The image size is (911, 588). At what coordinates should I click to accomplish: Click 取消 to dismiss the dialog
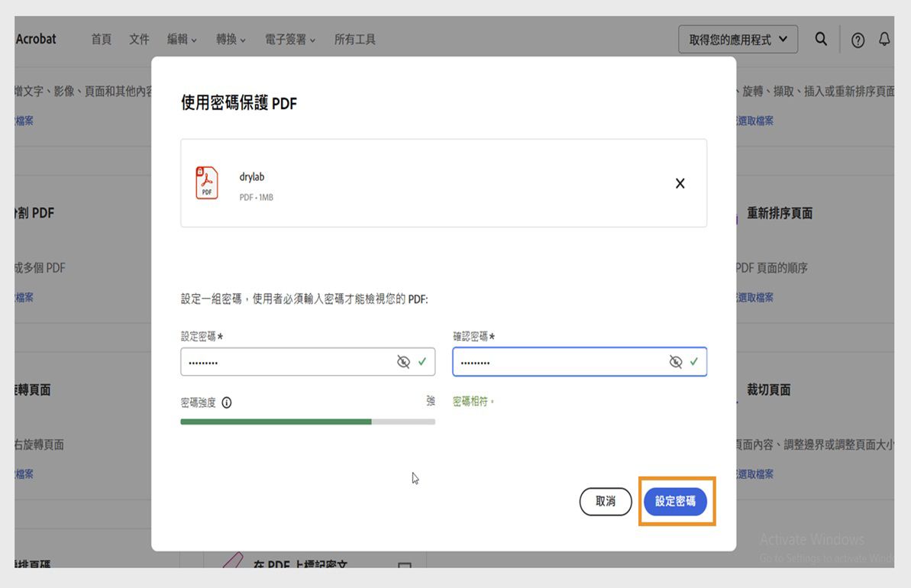(x=606, y=502)
